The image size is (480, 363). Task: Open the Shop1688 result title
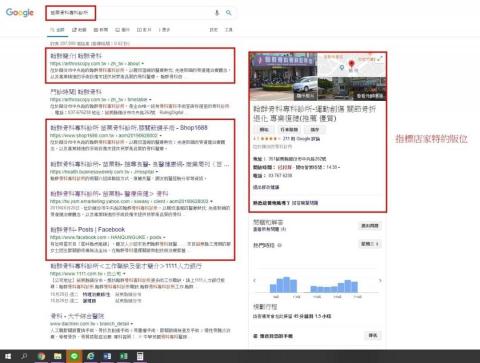(x=129, y=128)
